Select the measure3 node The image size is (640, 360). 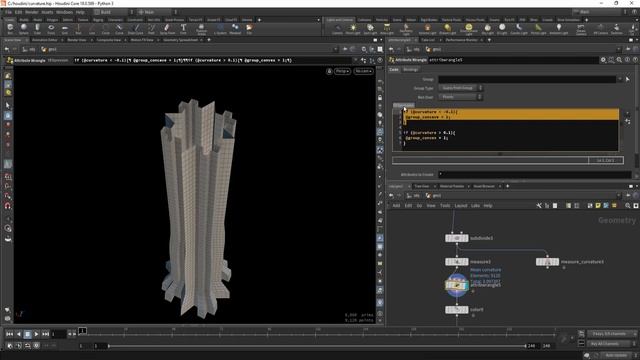(457, 262)
